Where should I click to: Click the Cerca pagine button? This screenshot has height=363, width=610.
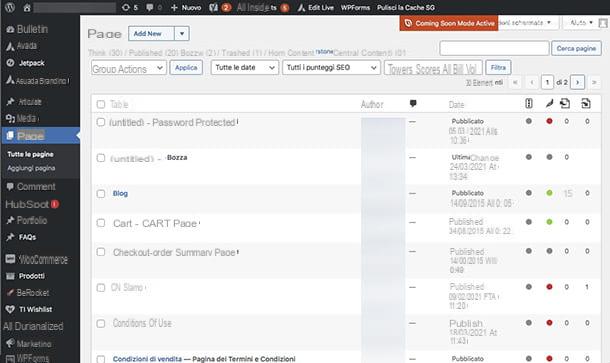pos(576,49)
